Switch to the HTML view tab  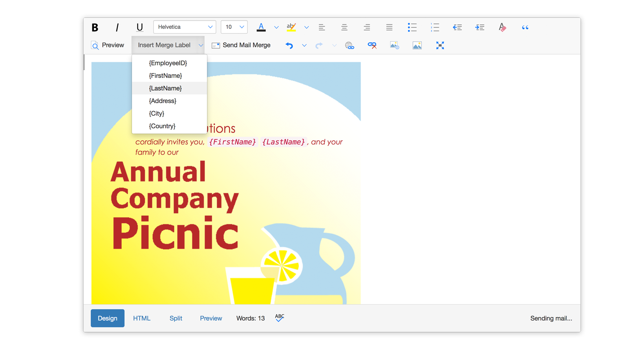pyautogui.click(x=142, y=318)
